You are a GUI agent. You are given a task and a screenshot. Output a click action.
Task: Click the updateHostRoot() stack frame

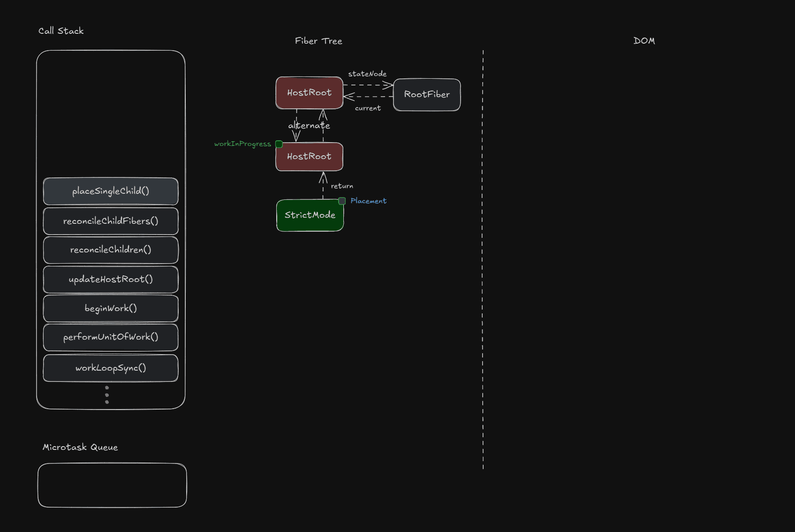pyautogui.click(x=111, y=280)
